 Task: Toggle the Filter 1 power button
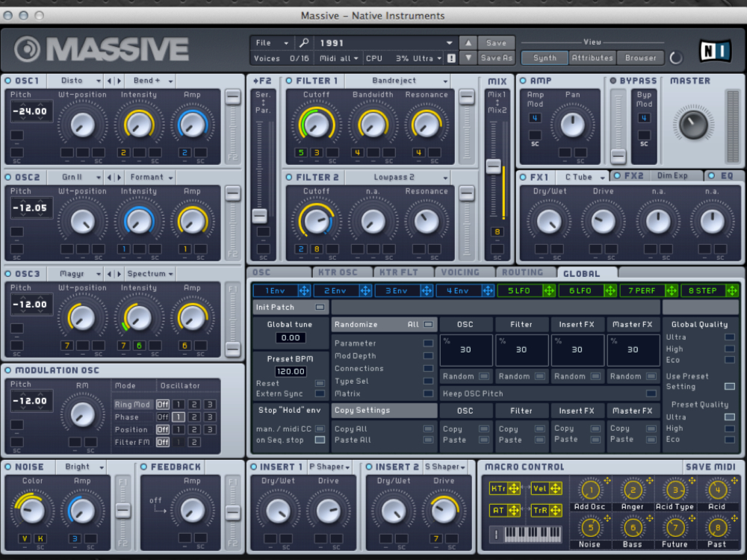coord(289,81)
